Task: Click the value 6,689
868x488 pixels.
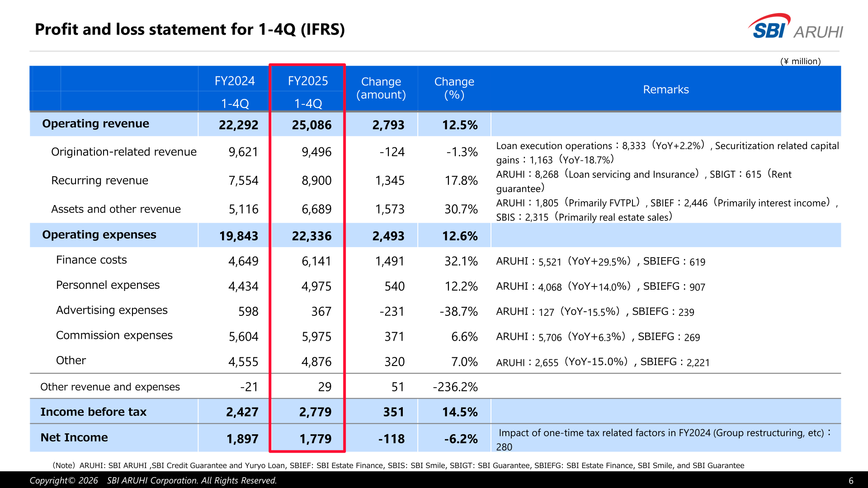Action: pos(316,209)
